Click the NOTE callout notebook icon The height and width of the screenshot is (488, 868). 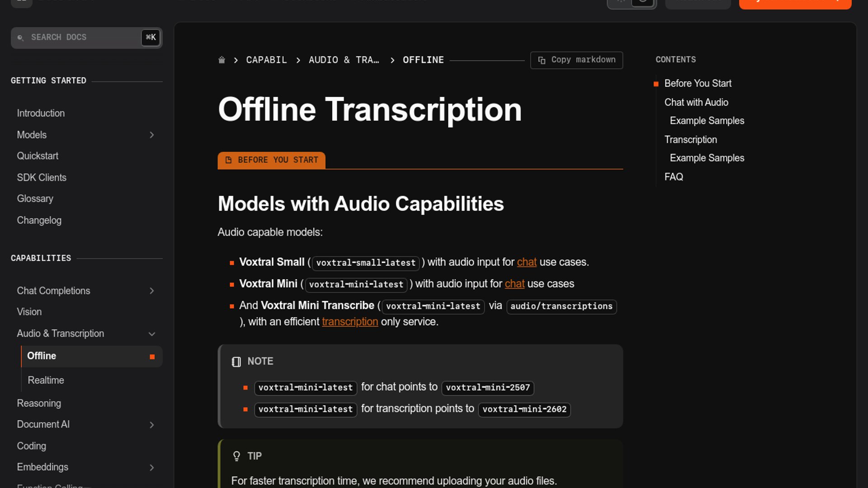pos(236,361)
